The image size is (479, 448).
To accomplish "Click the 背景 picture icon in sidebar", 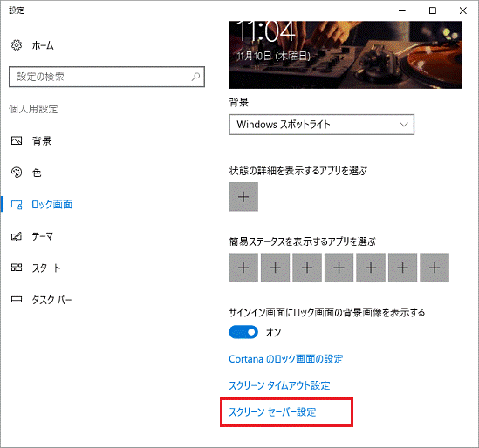I will (x=17, y=140).
